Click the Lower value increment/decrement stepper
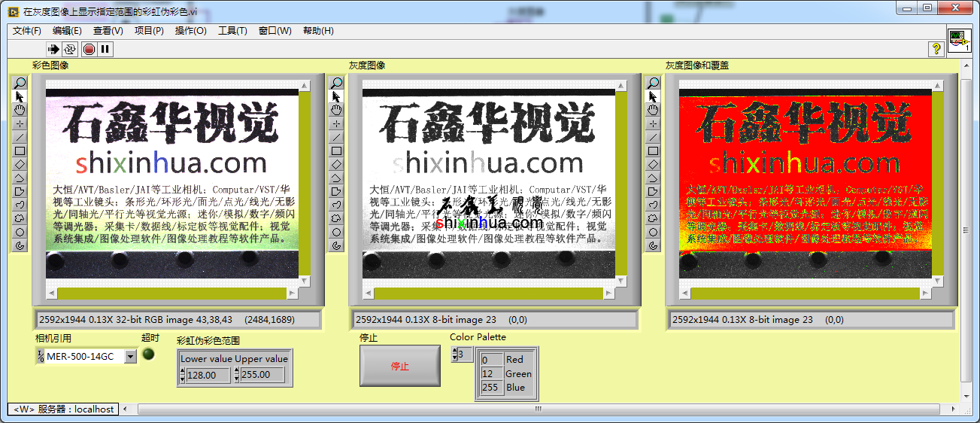The height and width of the screenshot is (423, 980). click(x=181, y=375)
